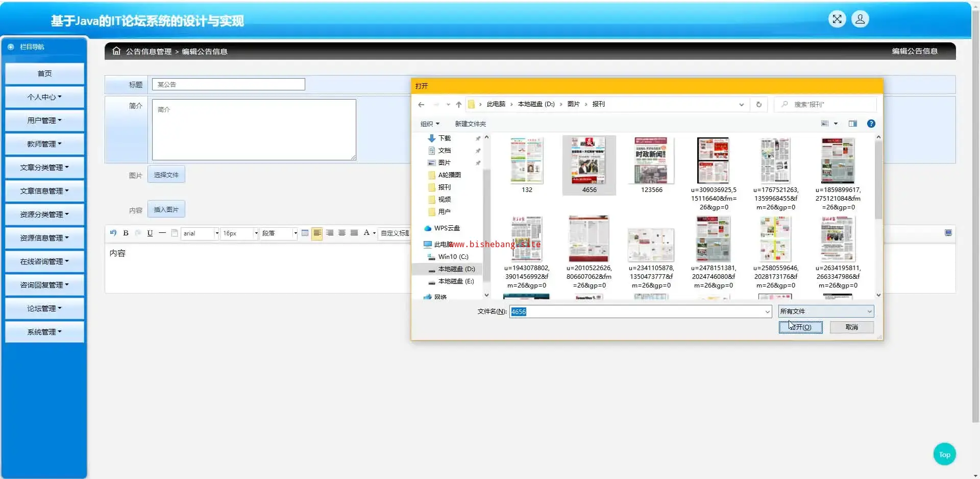Open the user profile icon in header
The image size is (980, 479).
860,19
